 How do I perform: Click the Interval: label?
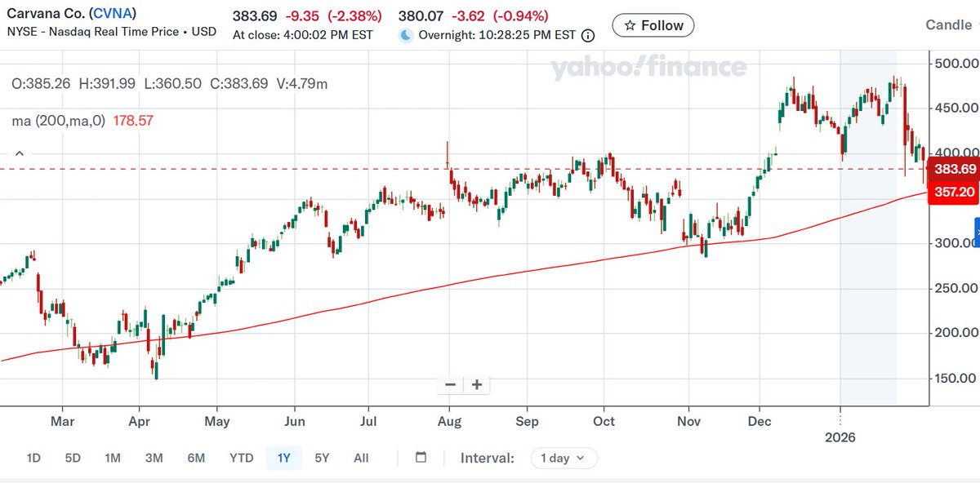[x=488, y=458]
